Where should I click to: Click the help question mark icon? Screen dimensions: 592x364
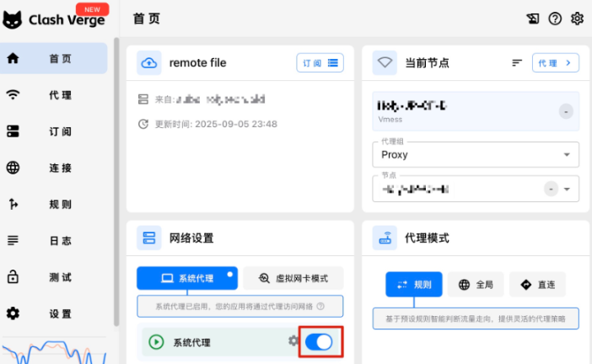pos(555,19)
